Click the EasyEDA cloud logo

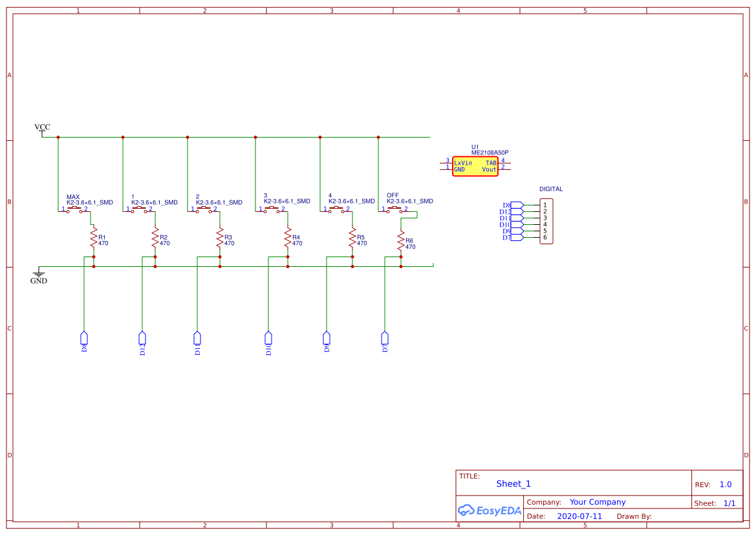click(466, 510)
